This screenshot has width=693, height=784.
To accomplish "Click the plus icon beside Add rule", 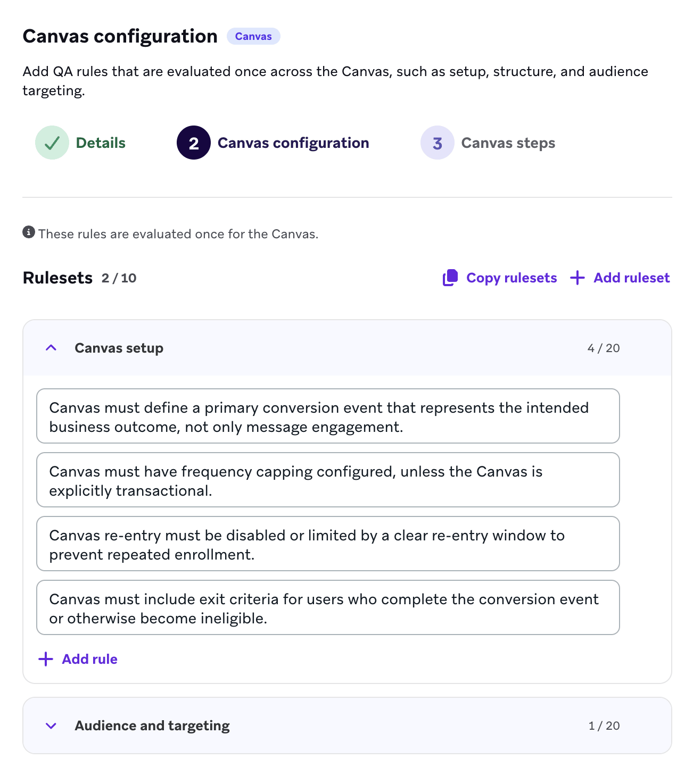I will 46,659.
